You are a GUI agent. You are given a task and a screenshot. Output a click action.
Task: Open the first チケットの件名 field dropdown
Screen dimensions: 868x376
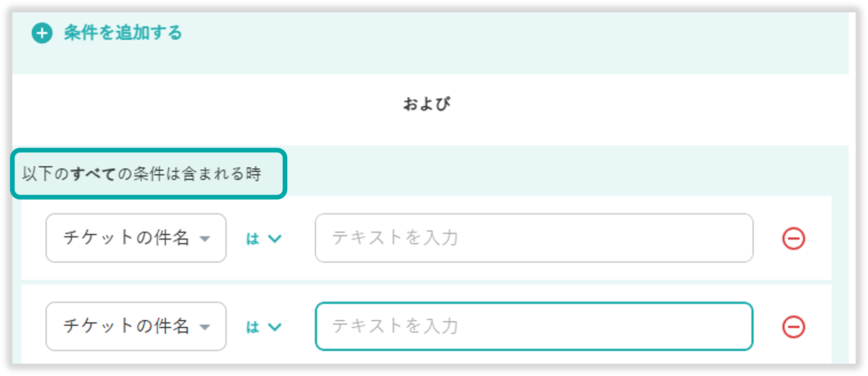click(x=136, y=238)
